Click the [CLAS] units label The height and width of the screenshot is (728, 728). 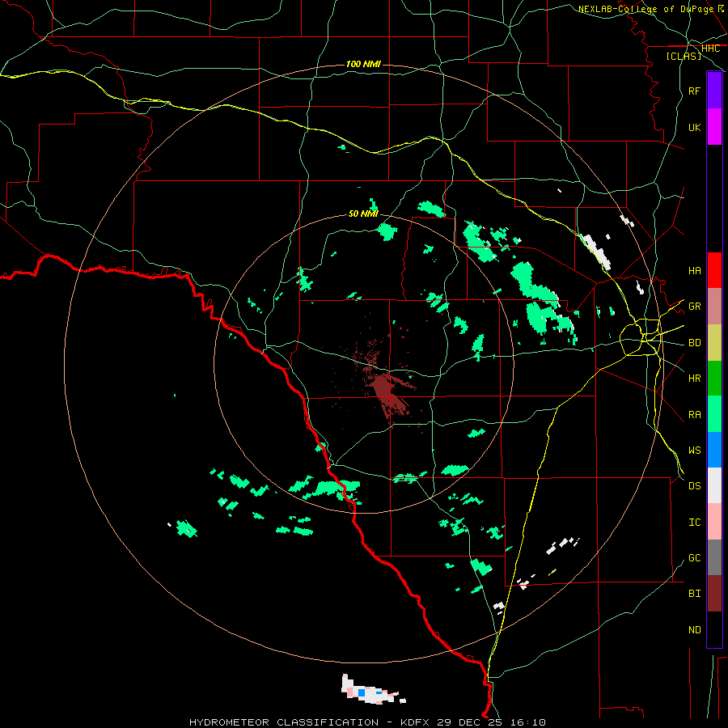[684, 56]
